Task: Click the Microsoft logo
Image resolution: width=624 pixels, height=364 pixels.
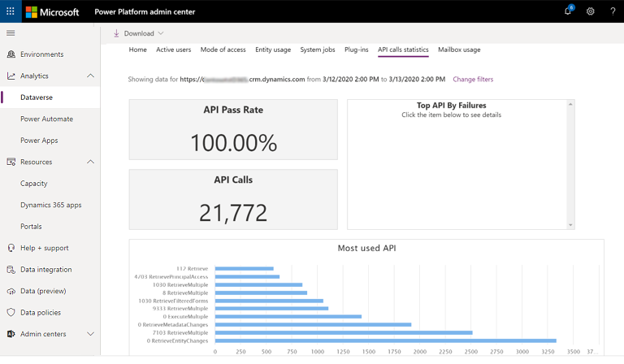Action: [x=52, y=12]
